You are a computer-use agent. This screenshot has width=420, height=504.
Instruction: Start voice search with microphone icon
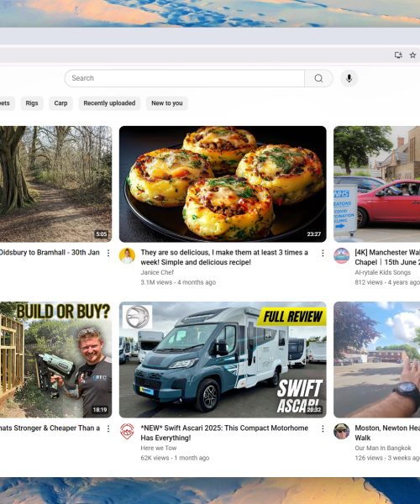pyautogui.click(x=349, y=78)
